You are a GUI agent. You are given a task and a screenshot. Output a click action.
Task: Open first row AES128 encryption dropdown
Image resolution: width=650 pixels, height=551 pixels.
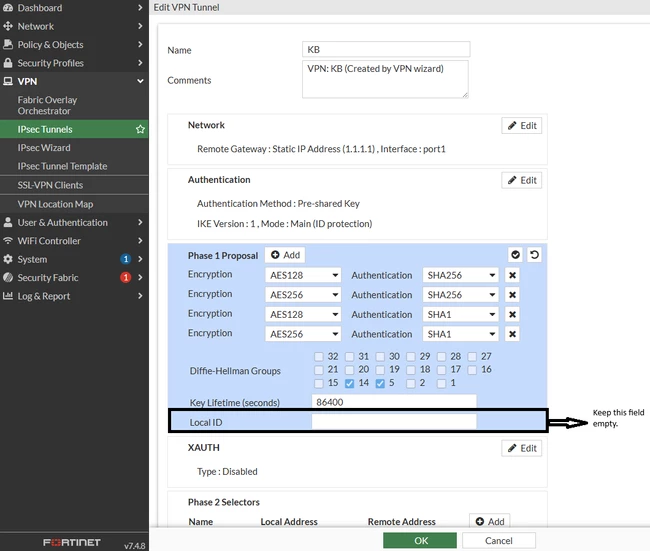click(x=303, y=275)
